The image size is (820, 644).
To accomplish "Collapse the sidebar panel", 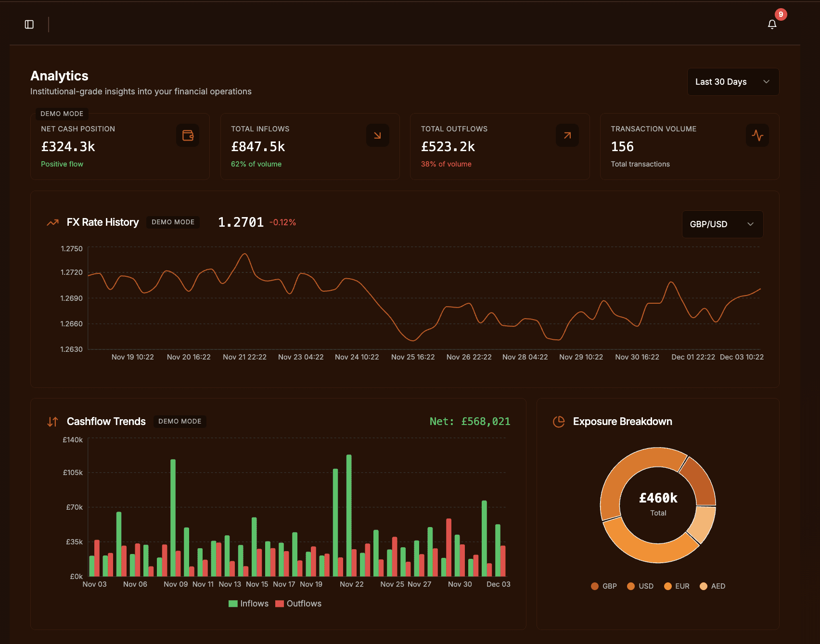I will (29, 24).
